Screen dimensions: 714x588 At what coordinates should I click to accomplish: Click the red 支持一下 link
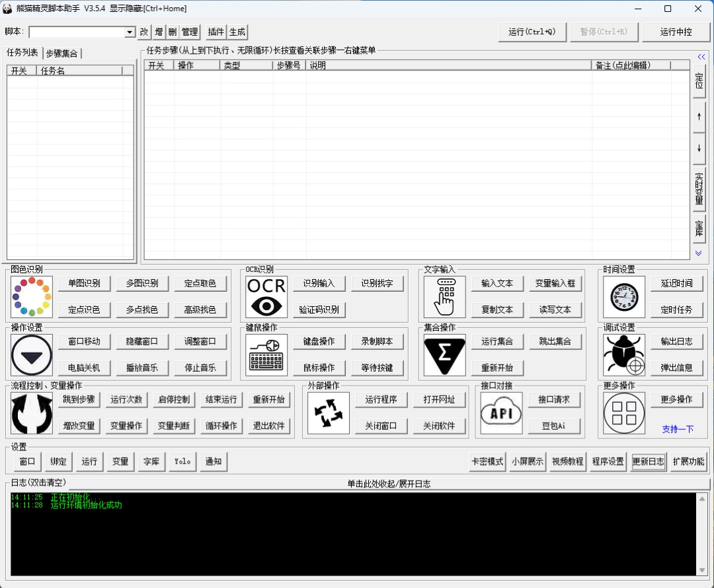(x=677, y=429)
